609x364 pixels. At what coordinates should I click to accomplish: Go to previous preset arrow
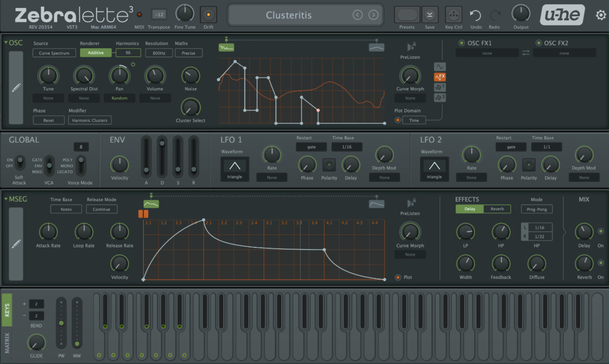(357, 15)
